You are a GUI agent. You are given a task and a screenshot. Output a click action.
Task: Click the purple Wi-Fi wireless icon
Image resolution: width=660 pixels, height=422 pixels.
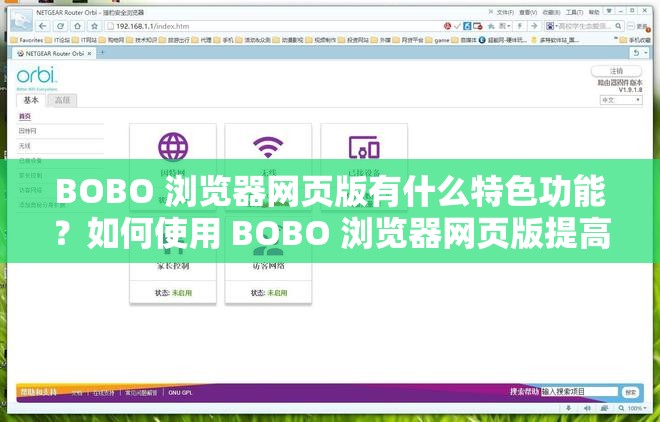268,147
